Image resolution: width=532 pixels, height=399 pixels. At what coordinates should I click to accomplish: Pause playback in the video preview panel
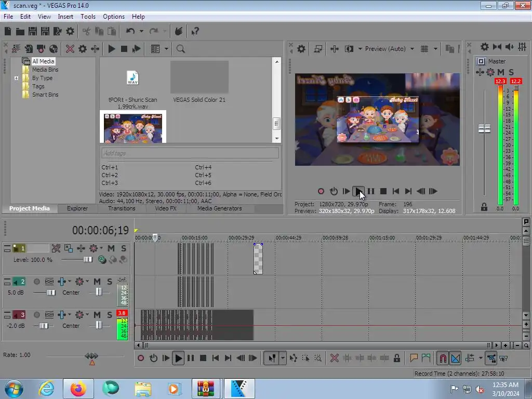point(371,191)
